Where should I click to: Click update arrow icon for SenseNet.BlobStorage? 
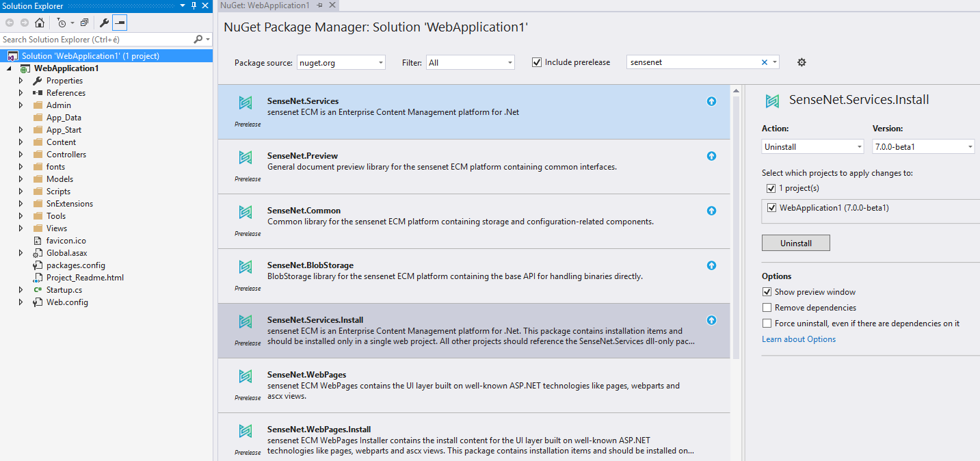tap(711, 265)
